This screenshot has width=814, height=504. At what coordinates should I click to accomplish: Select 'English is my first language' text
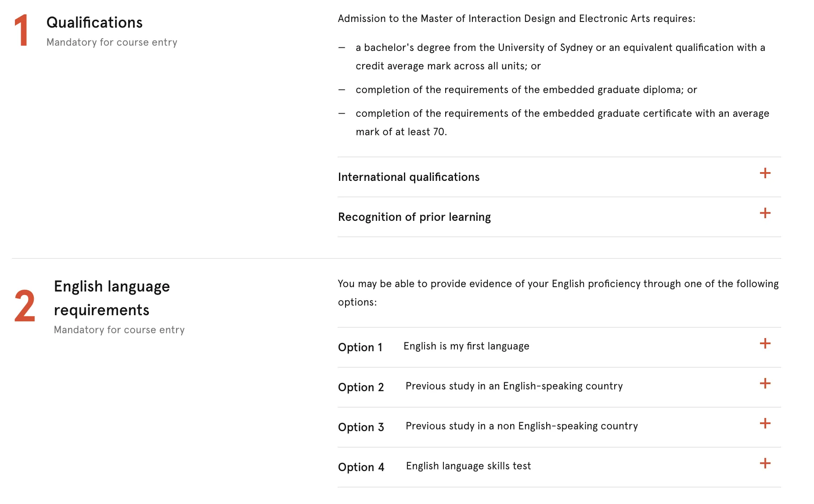tap(466, 346)
